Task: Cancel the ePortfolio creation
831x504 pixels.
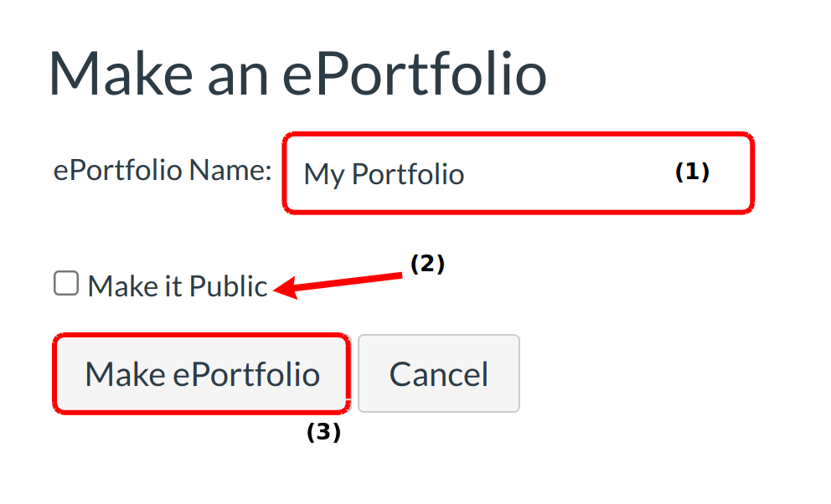Action: 438,373
